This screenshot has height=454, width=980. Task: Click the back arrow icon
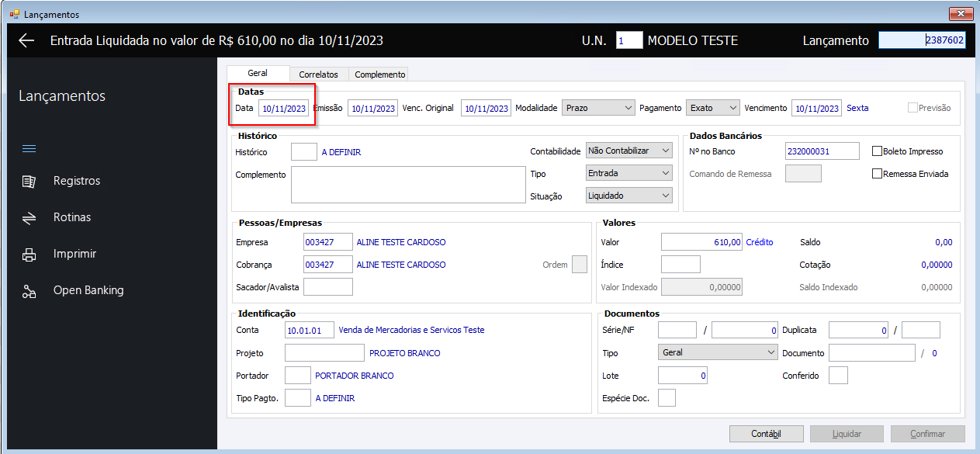pyautogui.click(x=27, y=41)
